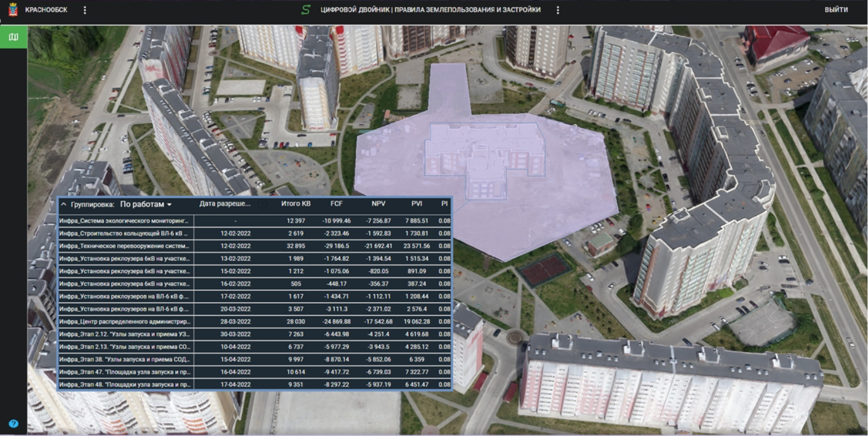Open the blue help icon in the sidebar
This screenshot has width=868, height=436.
(x=13, y=424)
